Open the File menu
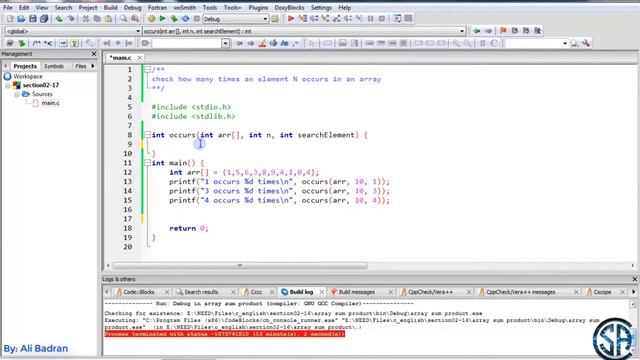Viewport: 640px width, 360px height. point(8,7)
